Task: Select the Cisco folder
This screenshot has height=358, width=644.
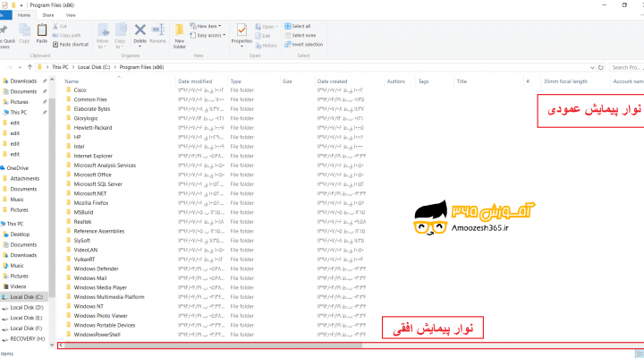Action: click(x=80, y=90)
